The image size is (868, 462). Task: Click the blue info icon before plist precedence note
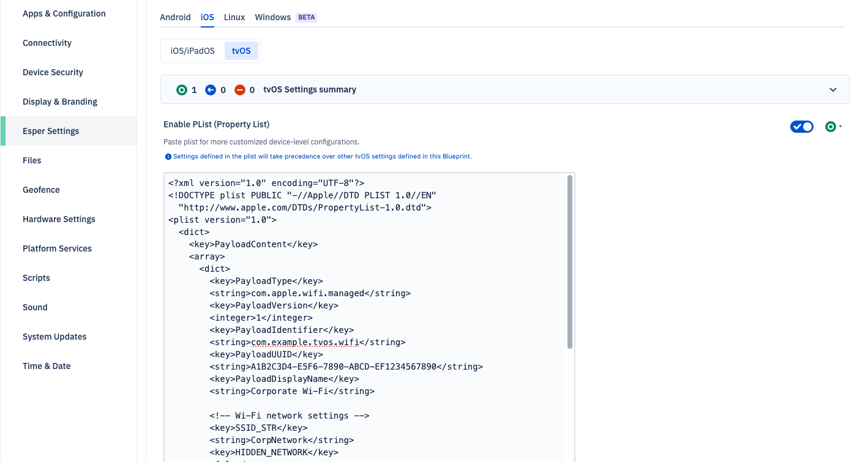click(168, 157)
